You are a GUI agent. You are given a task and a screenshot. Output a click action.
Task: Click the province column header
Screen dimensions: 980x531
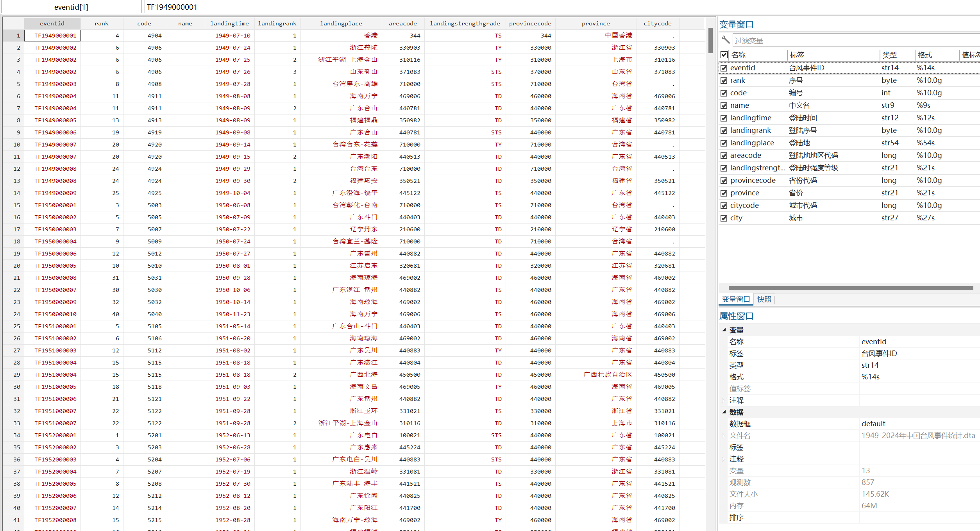tap(596, 23)
